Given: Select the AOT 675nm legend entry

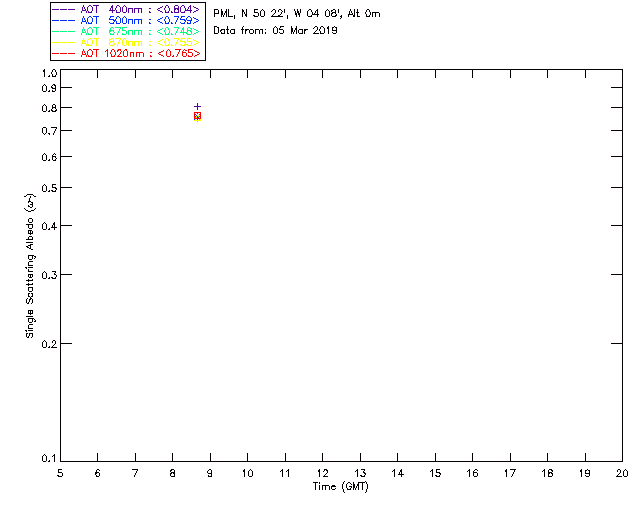Looking at the screenshot, I should tap(140, 32).
